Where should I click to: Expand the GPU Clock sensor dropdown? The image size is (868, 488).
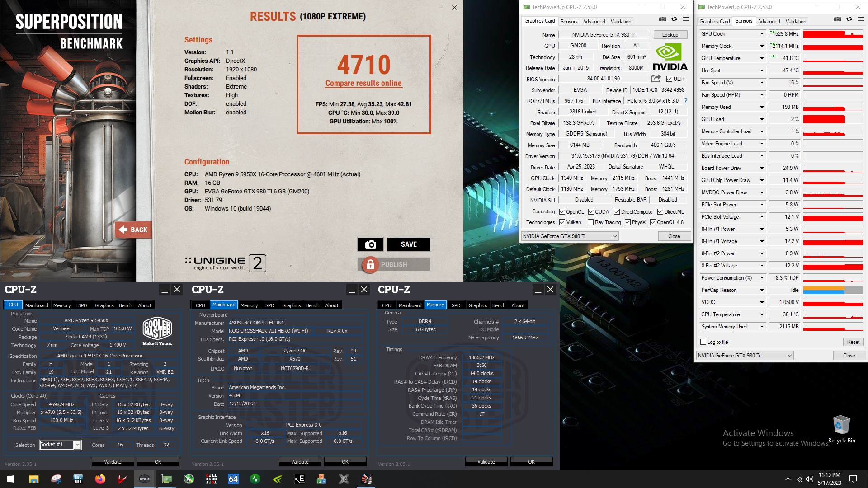click(x=762, y=34)
